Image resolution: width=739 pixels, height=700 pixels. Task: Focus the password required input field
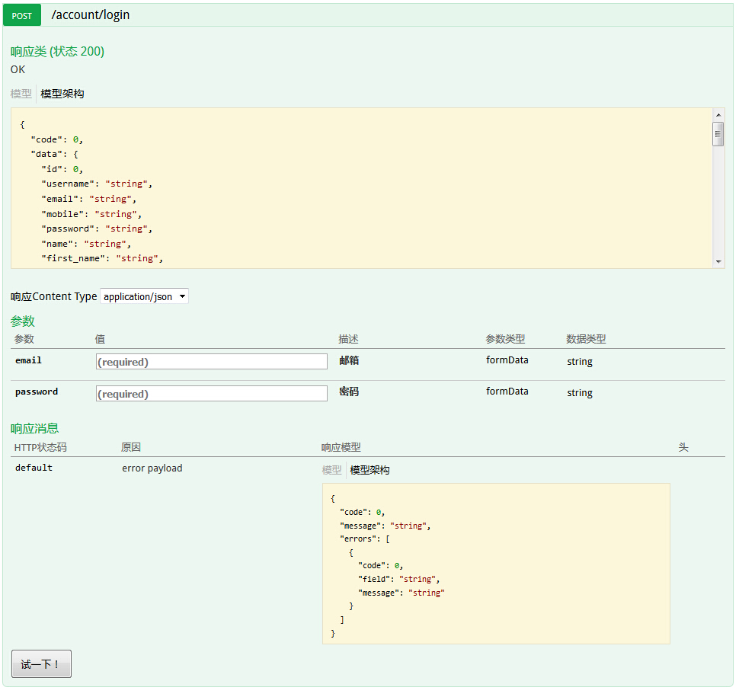(212, 394)
